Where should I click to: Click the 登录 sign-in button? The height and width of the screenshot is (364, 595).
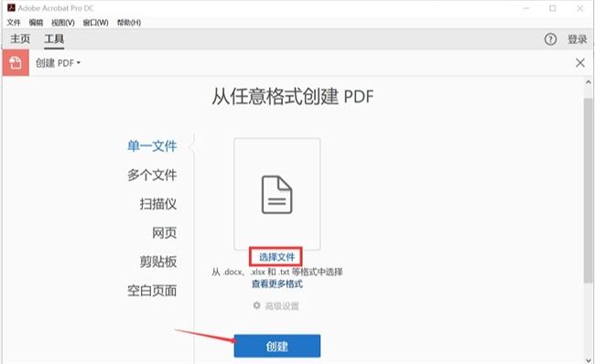click(578, 39)
